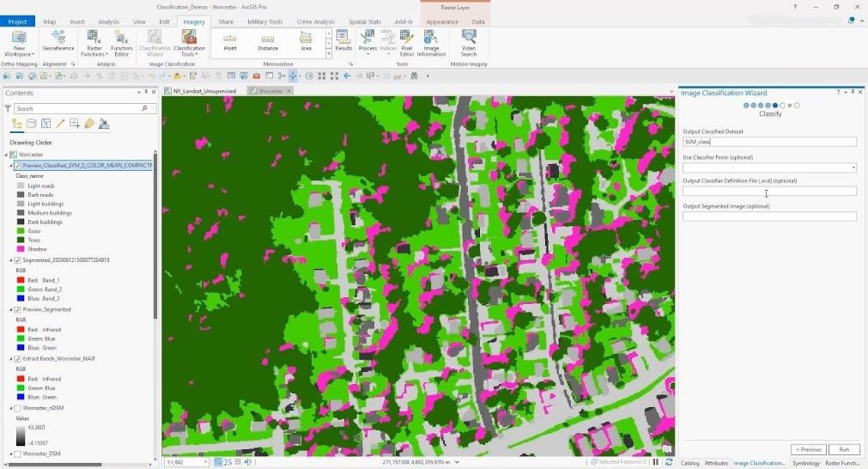Open the Process tools menu
Image resolution: width=868 pixels, height=469 pixels.
(x=367, y=44)
